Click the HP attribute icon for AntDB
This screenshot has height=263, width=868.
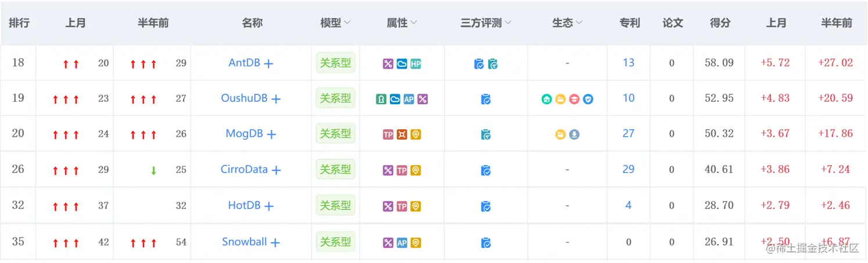(x=415, y=64)
